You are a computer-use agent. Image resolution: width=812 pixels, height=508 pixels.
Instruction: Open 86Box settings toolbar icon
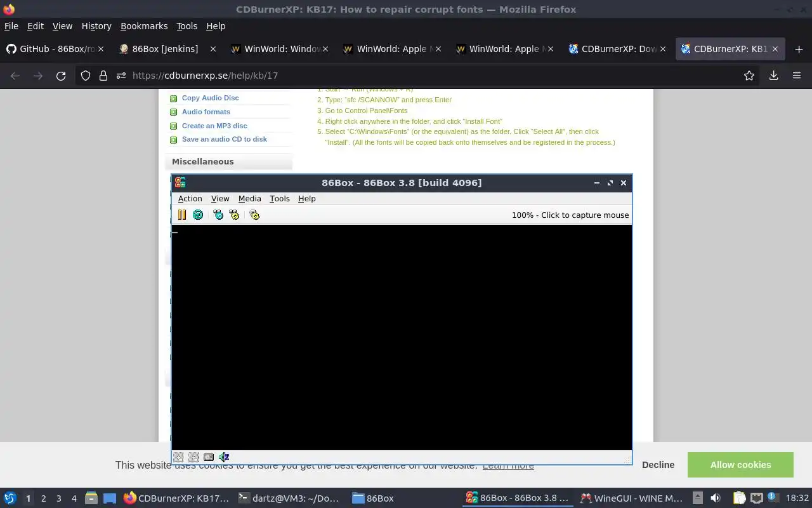[254, 215]
